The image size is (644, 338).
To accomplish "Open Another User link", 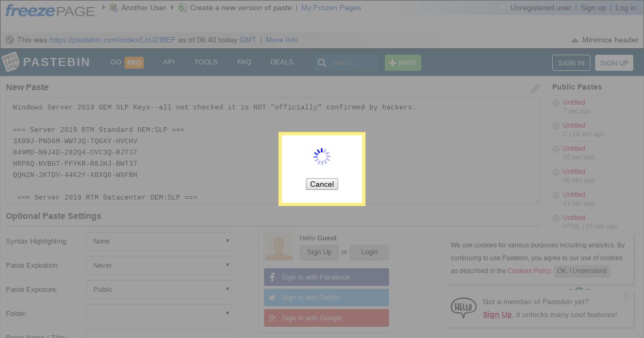I will pyautogui.click(x=143, y=8).
